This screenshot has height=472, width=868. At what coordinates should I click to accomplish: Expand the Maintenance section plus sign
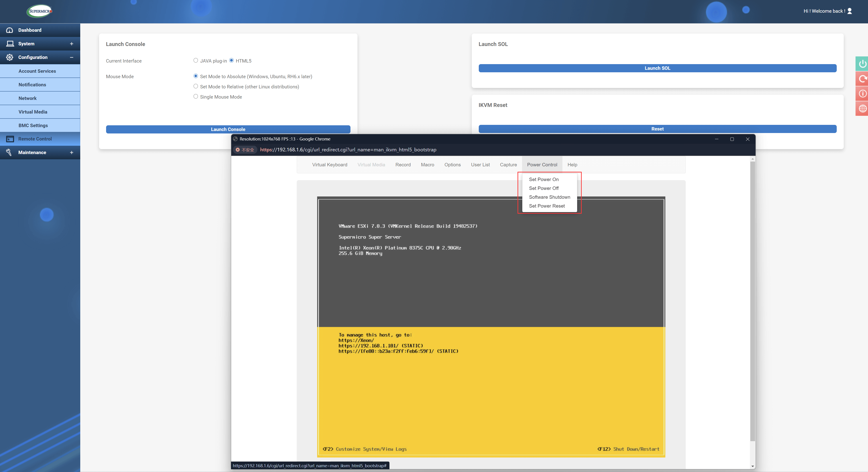71,152
